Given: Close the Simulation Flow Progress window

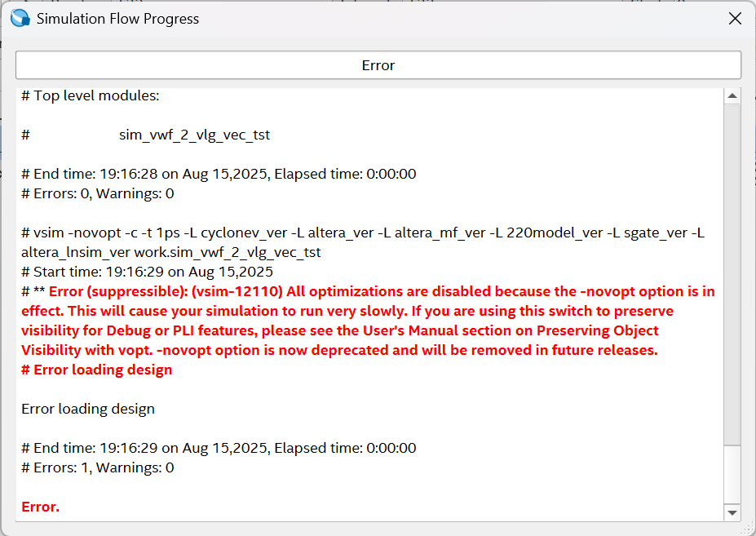Looking at the screenshot, I should point(734,18).
